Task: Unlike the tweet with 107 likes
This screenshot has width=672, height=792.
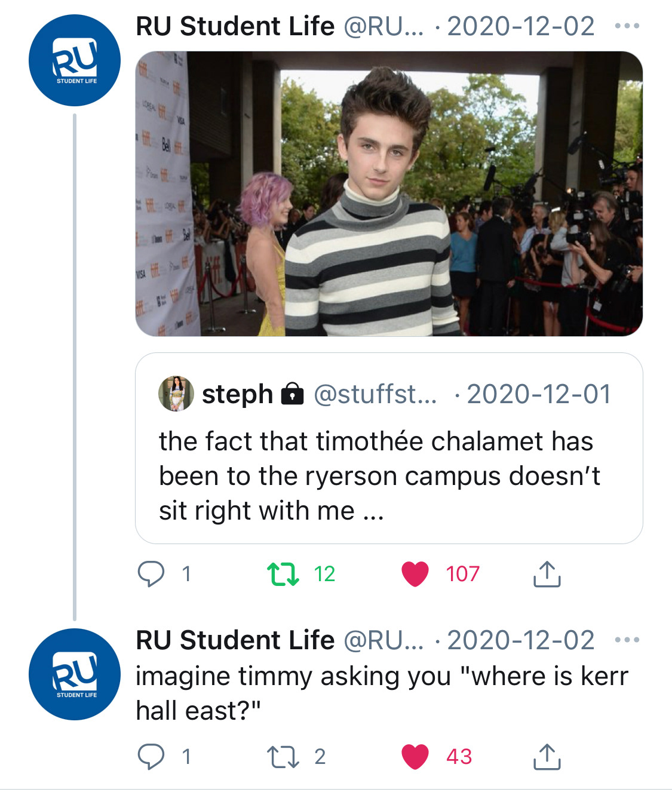Action: click(415, 574)
